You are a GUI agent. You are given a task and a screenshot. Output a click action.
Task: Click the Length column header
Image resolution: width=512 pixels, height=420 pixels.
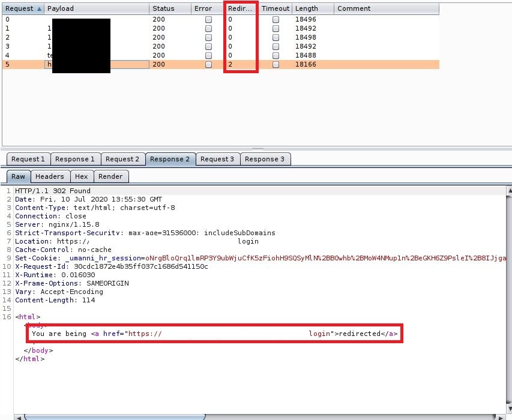[x=313, y=8]
